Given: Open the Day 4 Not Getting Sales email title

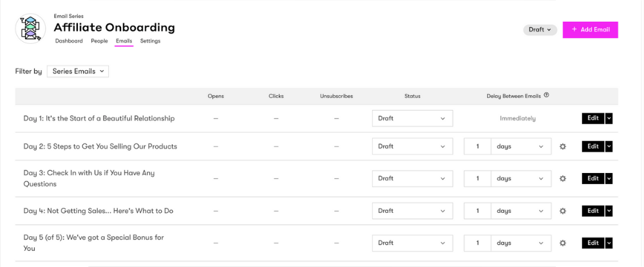Looking at the screenshot, I should point(98,211).
